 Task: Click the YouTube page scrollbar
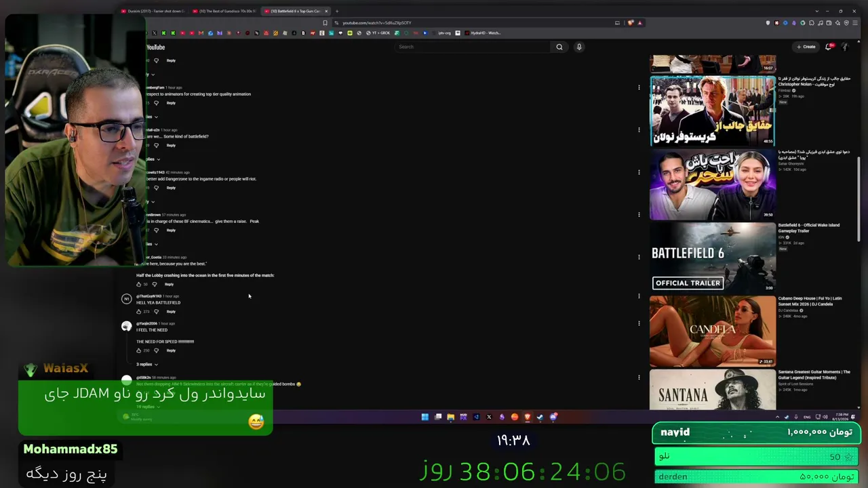tap(859, 199)
